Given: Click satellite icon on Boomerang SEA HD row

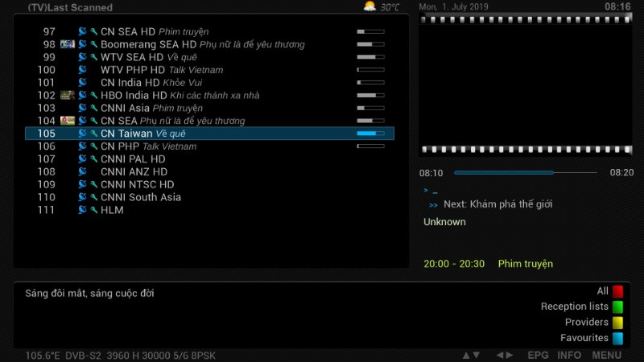Looking at the screenshot, I should click(83, 44).
